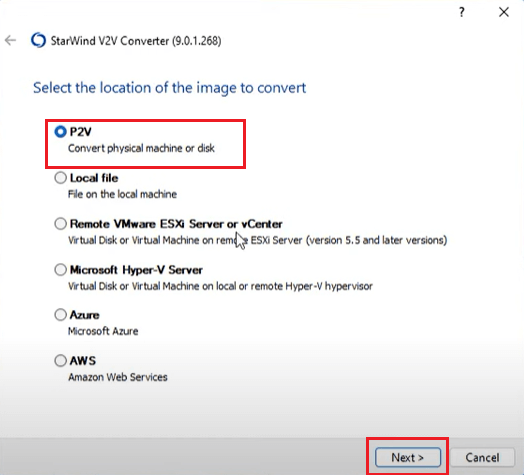The image size is (524, 475).
Task: Cancel the conversion wizard
Action: pyautogui.click(x=482, y=457)
